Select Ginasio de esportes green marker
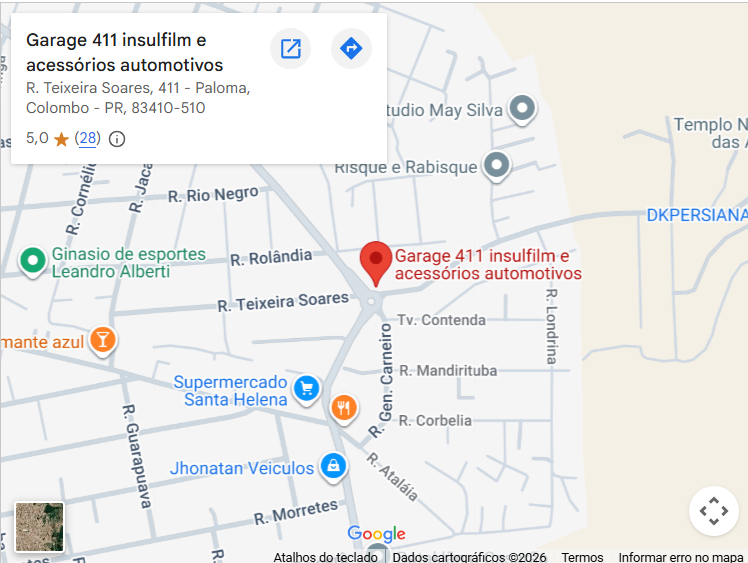The height and width of the screenshot is (563, 748). coord(32,262)
